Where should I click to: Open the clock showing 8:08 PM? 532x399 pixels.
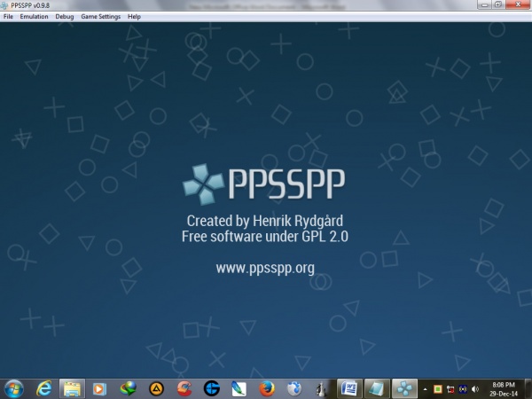pos(504,389)
